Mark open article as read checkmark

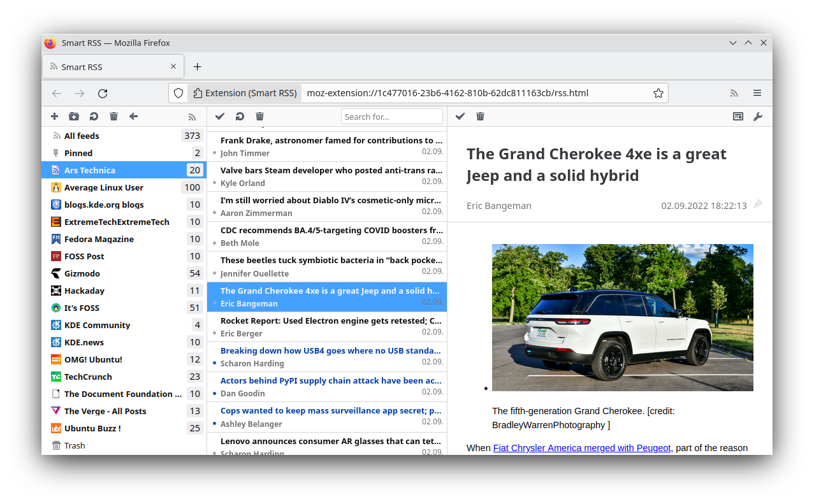click(460, 117)
